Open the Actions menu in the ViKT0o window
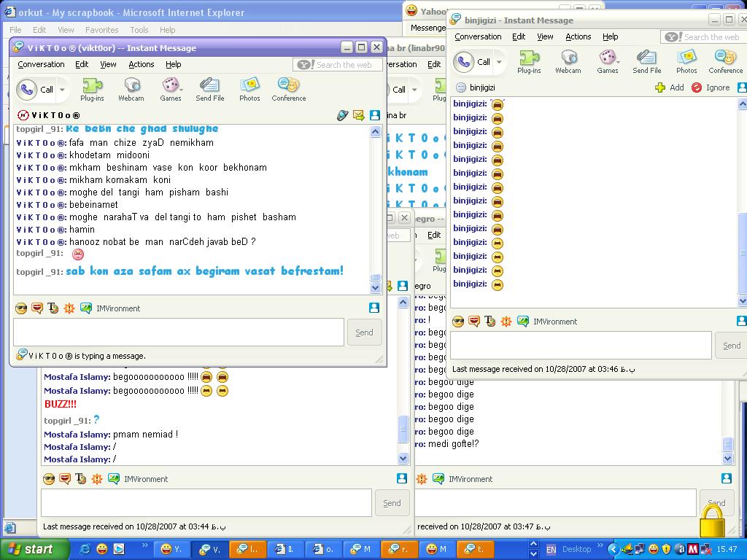This screenshot has width=747, height=560. click(142, 64)
